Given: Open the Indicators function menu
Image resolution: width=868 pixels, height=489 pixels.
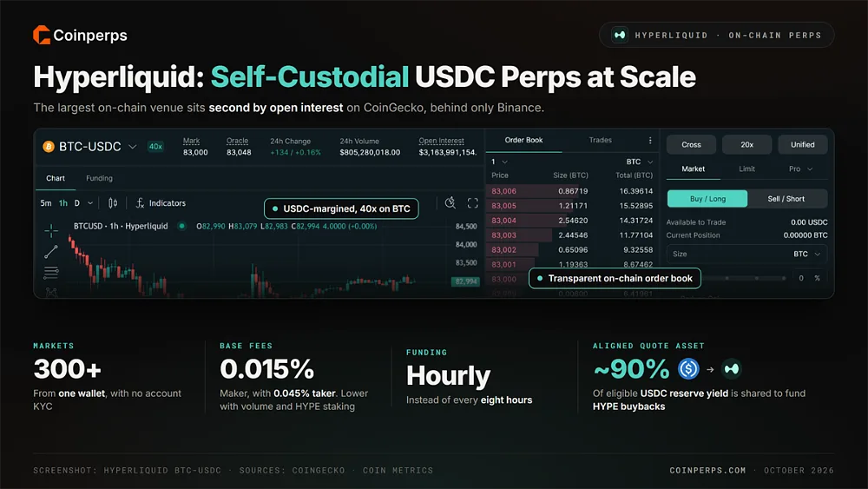Looking at the screenshot, I should pos(161,203).
